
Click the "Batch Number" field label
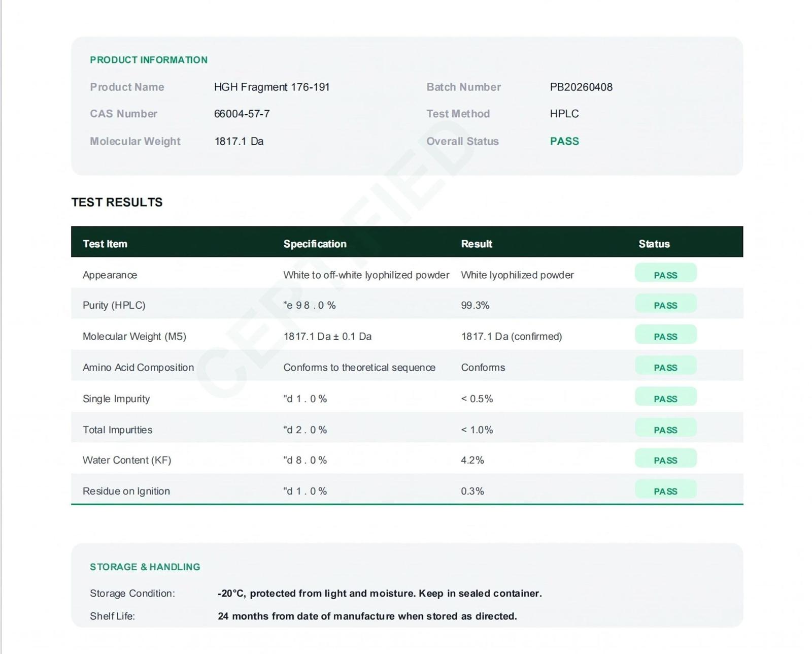pos(463,87)
